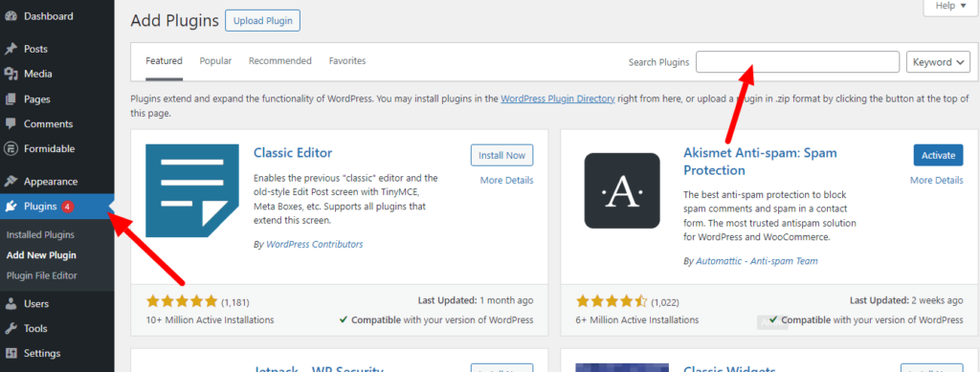
Task: Open Installed Plugins submenu
Action: click(x=40, y=234)
